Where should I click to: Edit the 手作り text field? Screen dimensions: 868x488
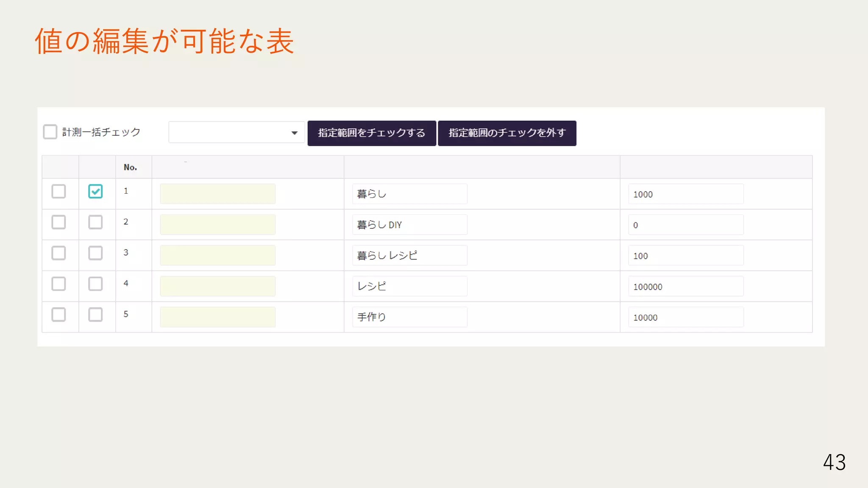[409, 317]
